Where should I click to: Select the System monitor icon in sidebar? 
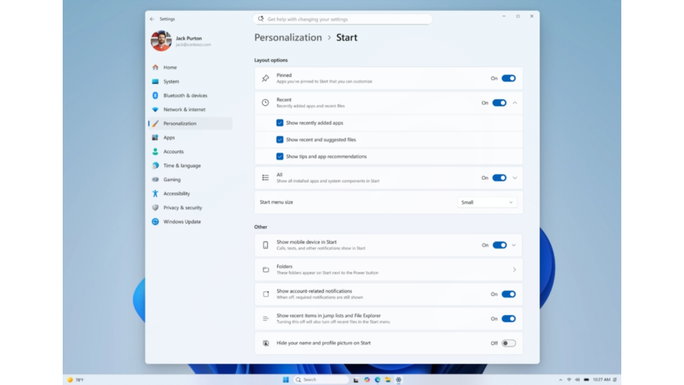click(155, 82)
